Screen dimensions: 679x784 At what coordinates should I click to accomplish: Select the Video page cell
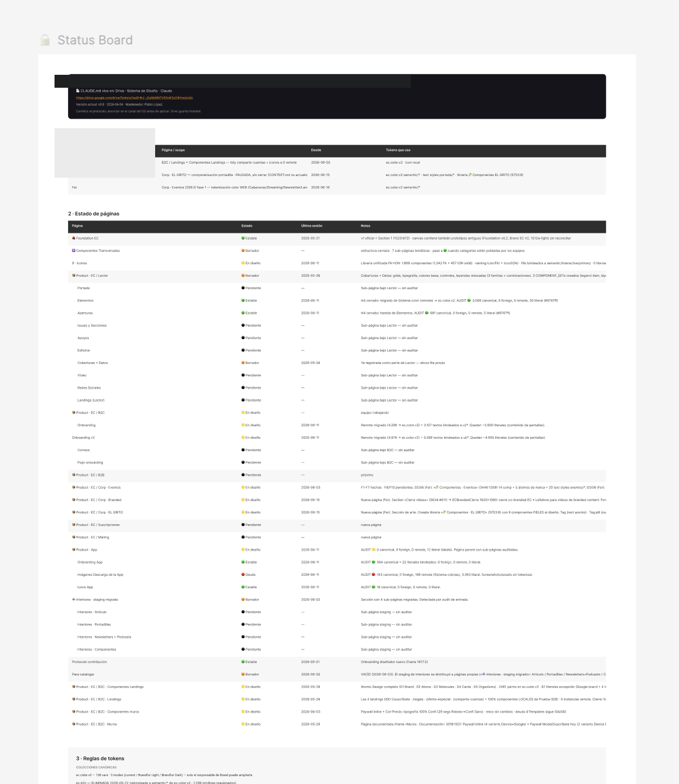pos(82,375)
